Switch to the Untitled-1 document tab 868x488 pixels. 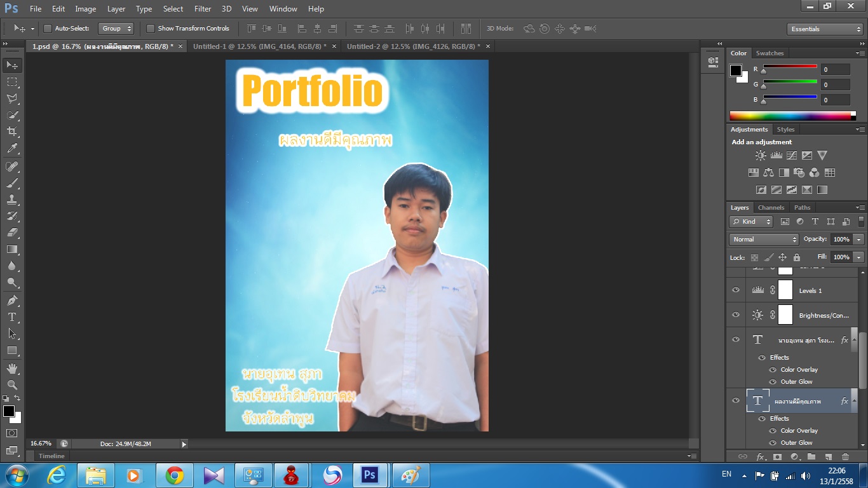(259, 46)
